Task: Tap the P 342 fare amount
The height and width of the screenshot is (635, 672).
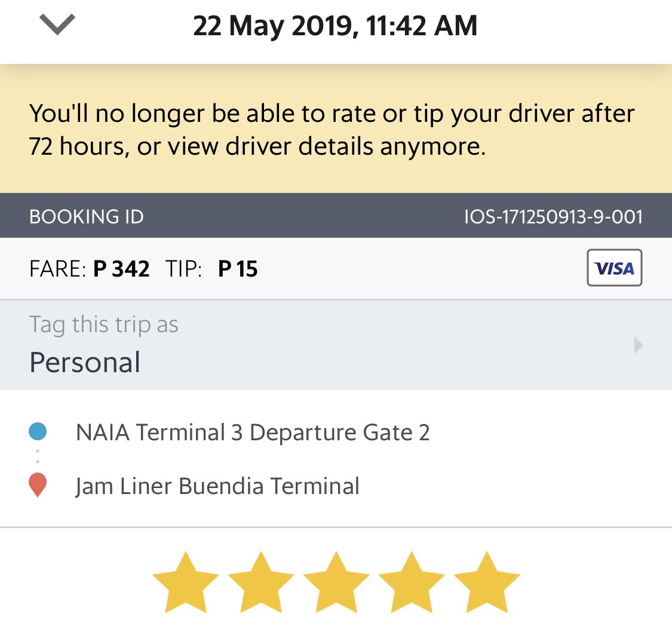Action: click(x=121, y=269)
